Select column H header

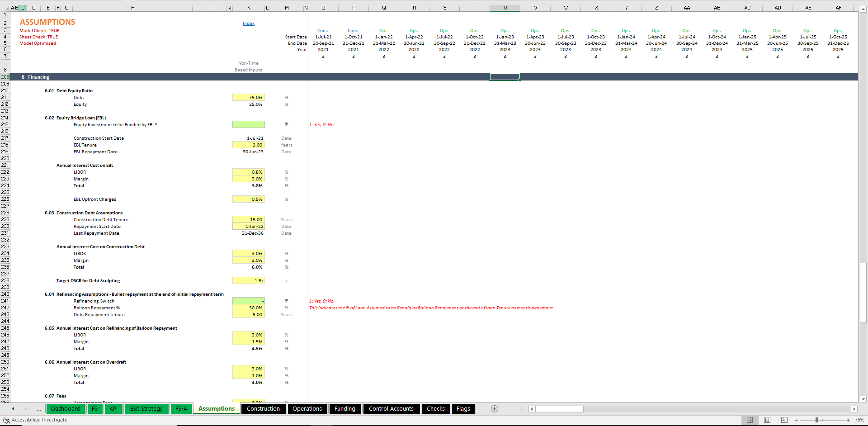click(132, 8)
